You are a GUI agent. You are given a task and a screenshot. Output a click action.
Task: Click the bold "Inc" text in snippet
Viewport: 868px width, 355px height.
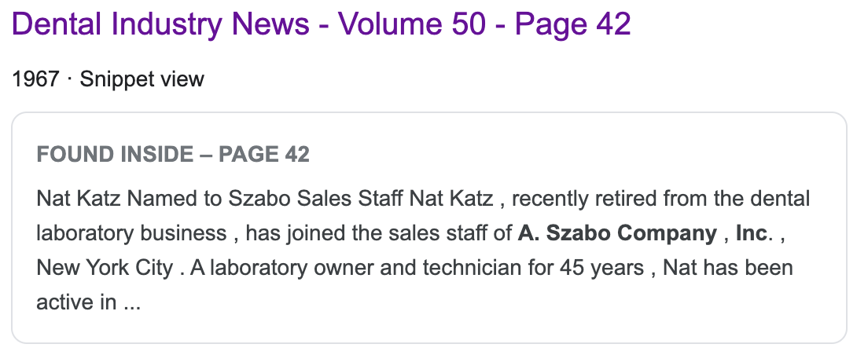pyautogui.click(x=750, y=233)
